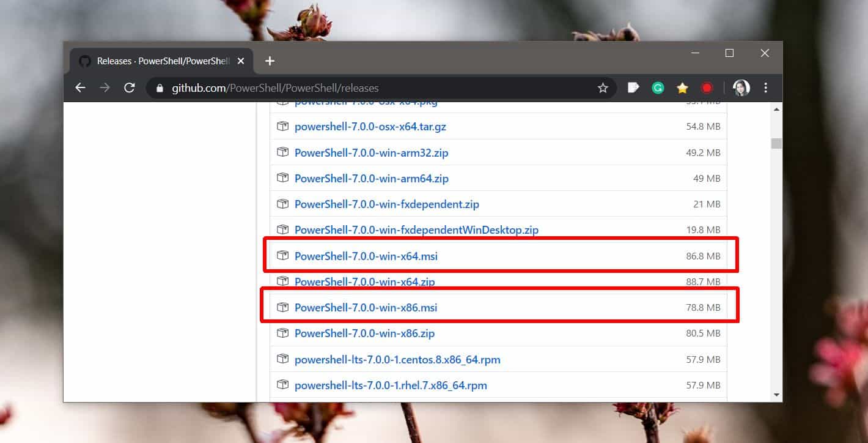Open the Grammarly extension
868x443 pixels.
tap(658, 87)
